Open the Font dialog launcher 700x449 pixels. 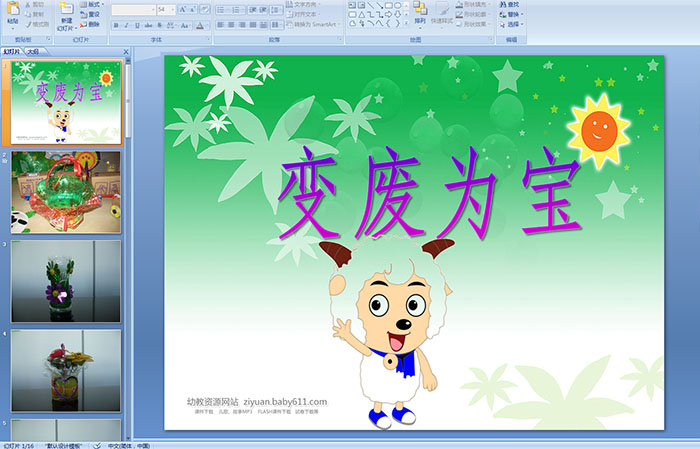(208, 40)
